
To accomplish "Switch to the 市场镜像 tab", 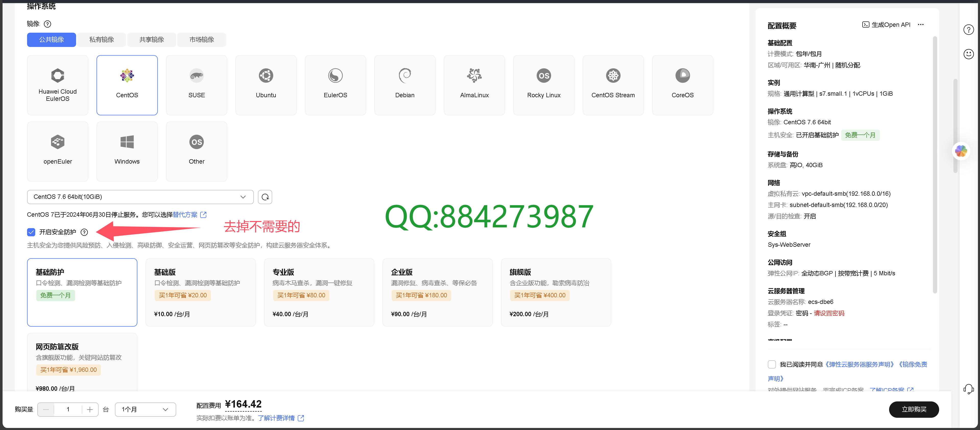I will click(202, 40).
